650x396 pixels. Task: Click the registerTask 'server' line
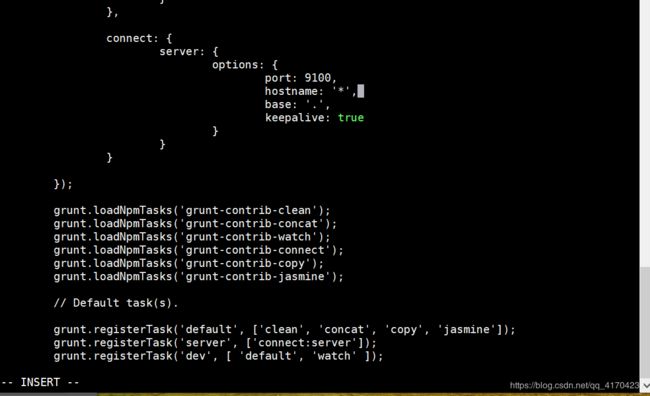(215, 343)
